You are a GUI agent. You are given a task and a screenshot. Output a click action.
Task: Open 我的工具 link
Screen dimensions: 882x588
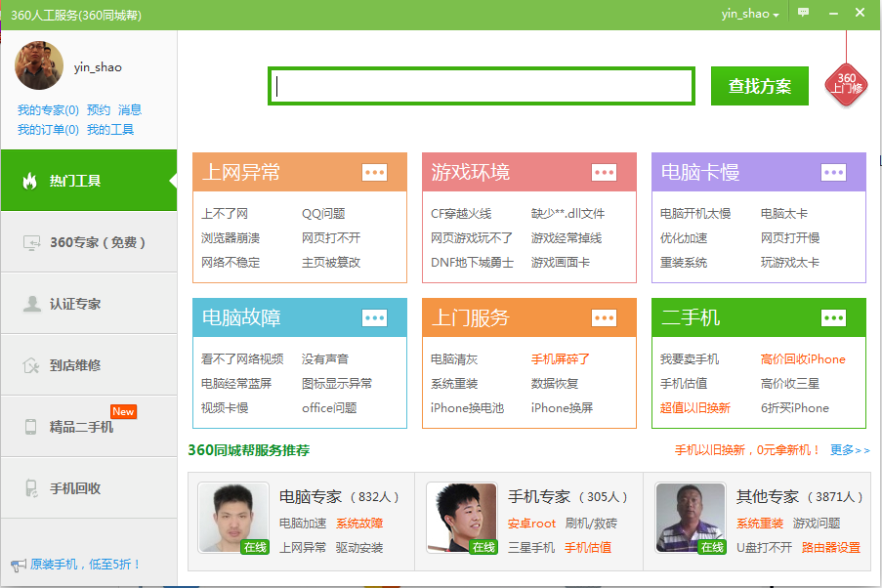110,129
